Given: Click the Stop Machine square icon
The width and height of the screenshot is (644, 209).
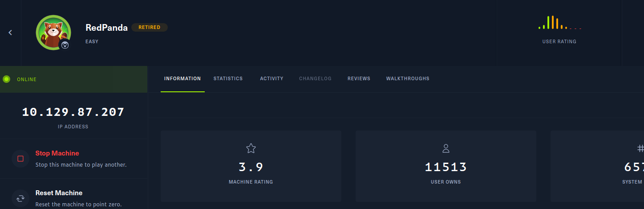Looking at the screenshot, I should point(20,159).
